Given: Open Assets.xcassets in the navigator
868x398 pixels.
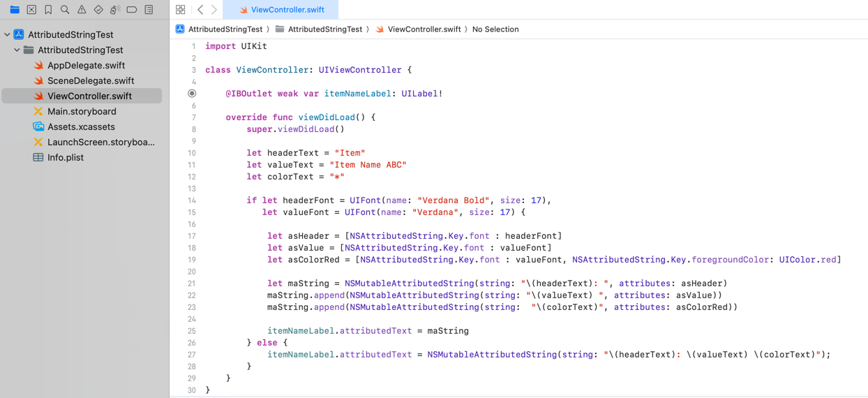Looking at the screenshot, I should click(81, 127).
